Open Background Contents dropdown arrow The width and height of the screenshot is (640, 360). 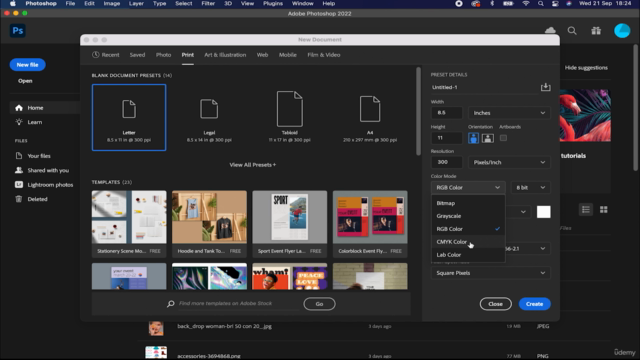[x=523, y=212]
